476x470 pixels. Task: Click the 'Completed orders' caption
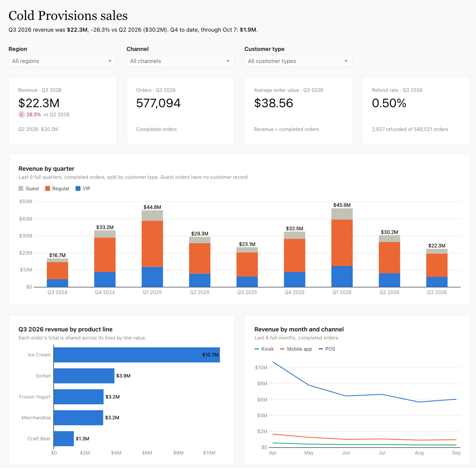tap(156, 129)
